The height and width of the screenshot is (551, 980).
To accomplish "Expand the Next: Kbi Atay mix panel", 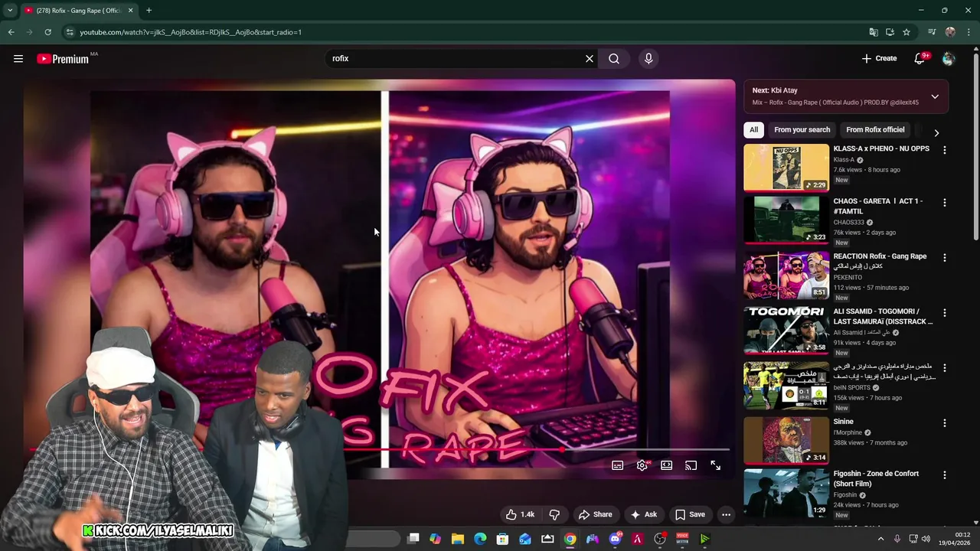I will [935, 96].
